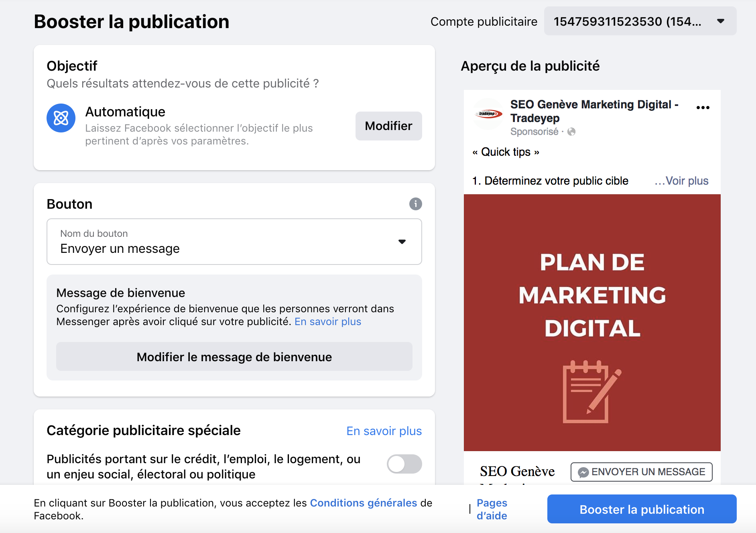Click the Plan de Marketing Digital ad image
Viewport: 756px width, 533px height.
592,323
